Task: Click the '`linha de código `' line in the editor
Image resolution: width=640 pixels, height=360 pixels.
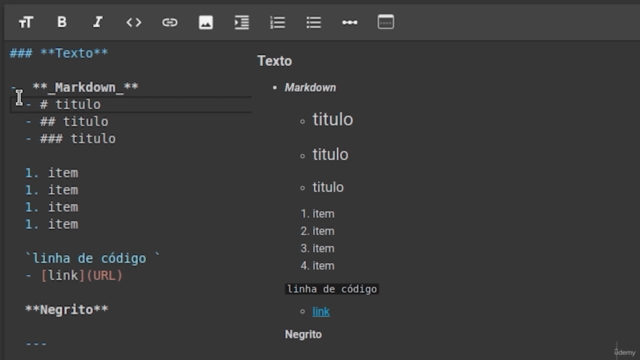Action: click(x=93, y=258)
